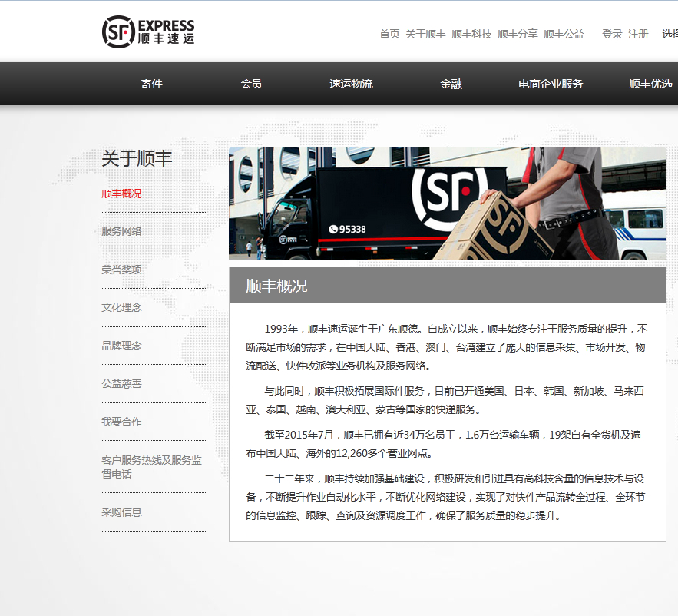Open the 金融 navigation menu
The image size is (678, 616).
coord(451,84)
